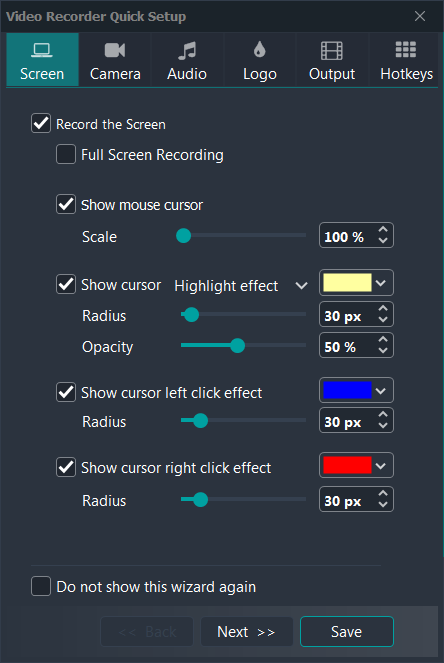This screenshot has width=444, height=663.
Task: Open the Camera tab with camcorder icon
Action: [x=115, y=60]
